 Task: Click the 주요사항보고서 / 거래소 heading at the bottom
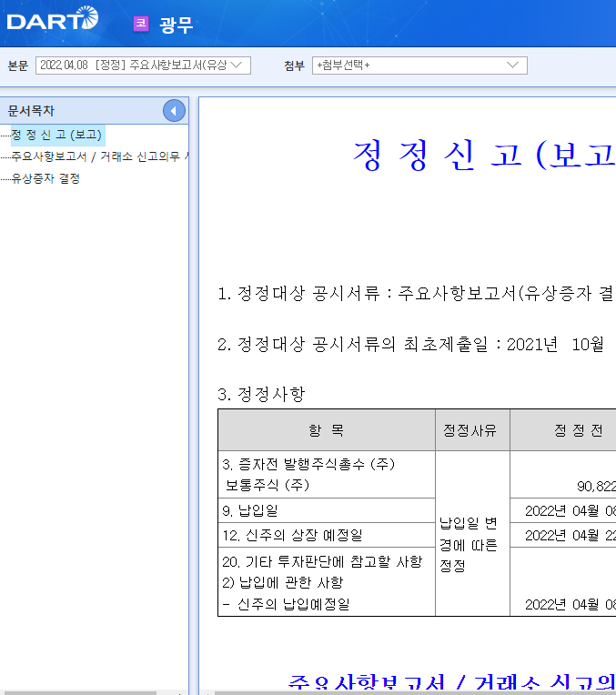tap(451, 682)
